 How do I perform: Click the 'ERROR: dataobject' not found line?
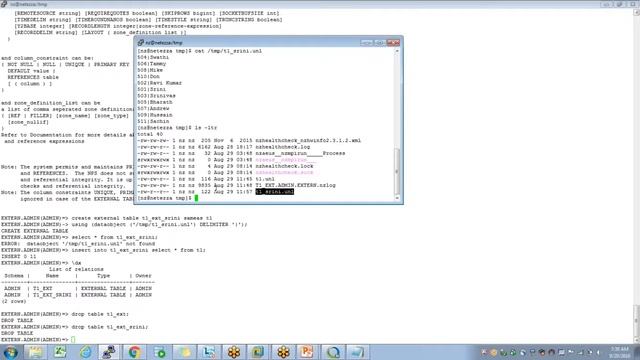coord(78,244)
